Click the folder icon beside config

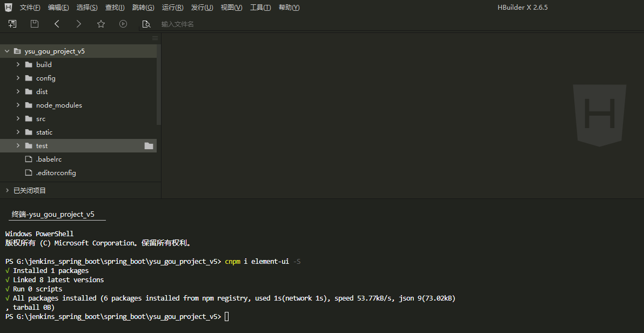29,78
